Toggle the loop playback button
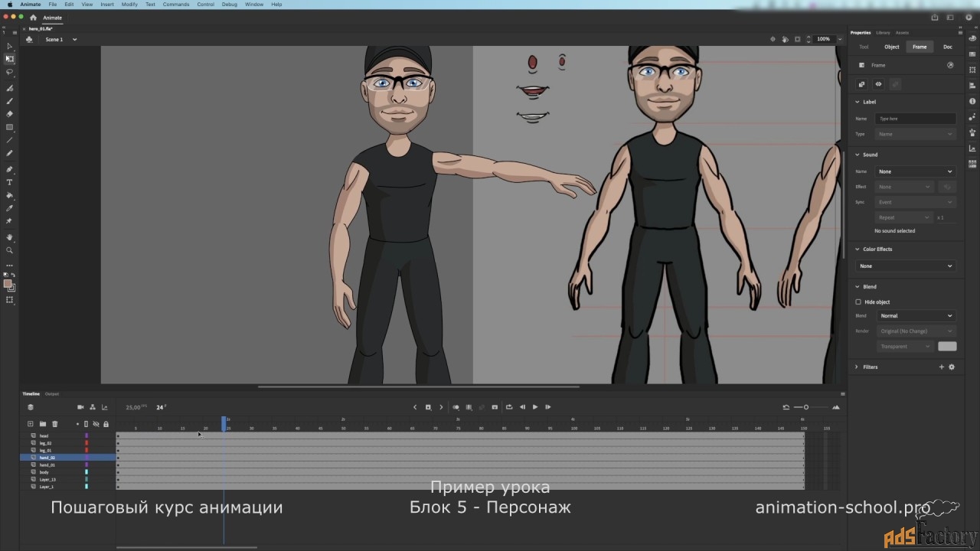 (x=509, y=407)
